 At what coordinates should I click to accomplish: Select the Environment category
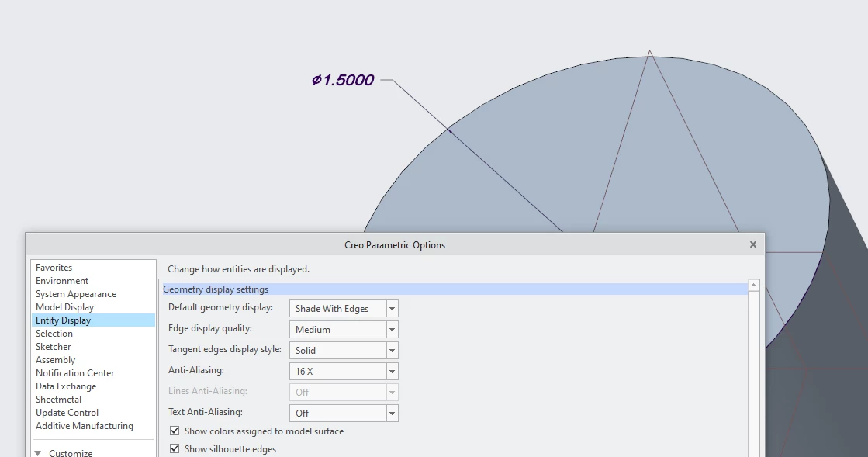[62, 281]
